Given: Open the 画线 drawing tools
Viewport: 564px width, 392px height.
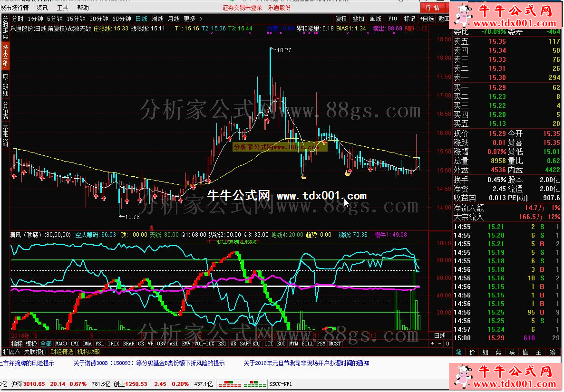Looking at the screenshot, I should [375, 19].
